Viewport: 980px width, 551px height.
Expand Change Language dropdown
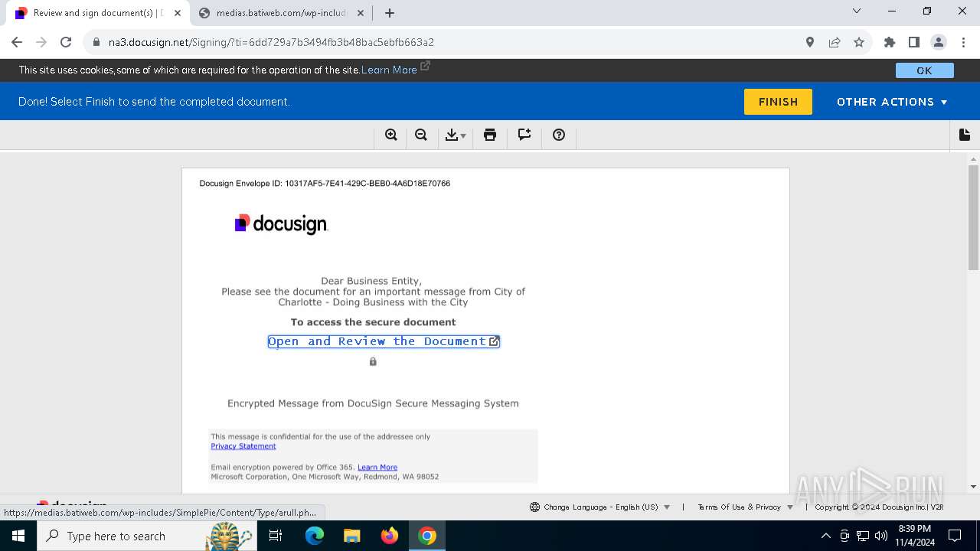coord(599,507)
